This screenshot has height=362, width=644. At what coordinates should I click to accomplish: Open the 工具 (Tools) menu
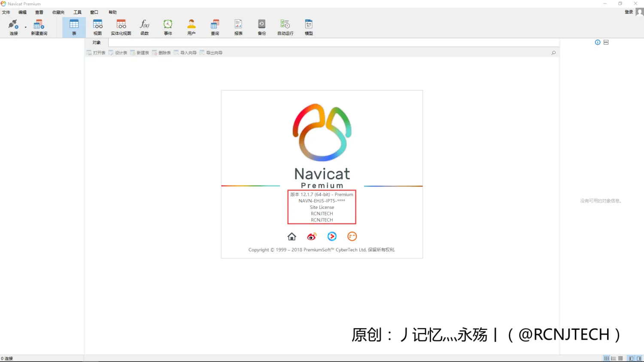click(x=77, y=12)
